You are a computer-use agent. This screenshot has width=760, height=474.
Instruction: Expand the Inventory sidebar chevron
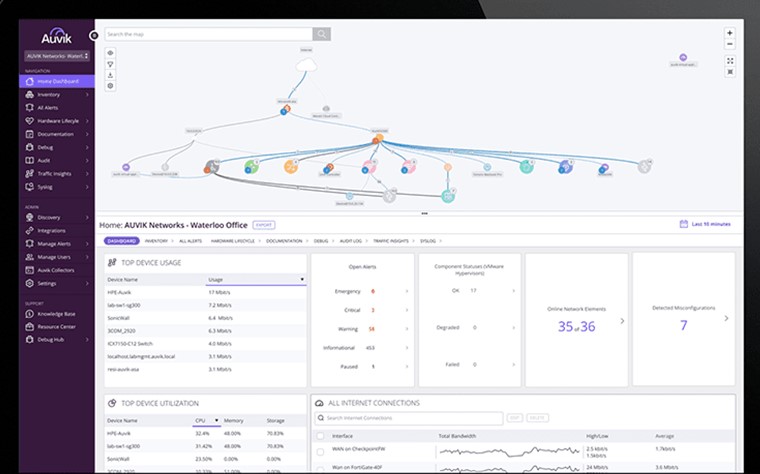click(87, 95)
